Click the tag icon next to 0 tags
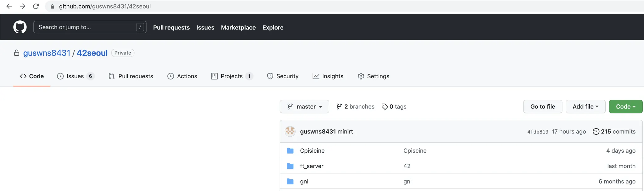This screenshot has height=191, width=644. tap(385, 107)
